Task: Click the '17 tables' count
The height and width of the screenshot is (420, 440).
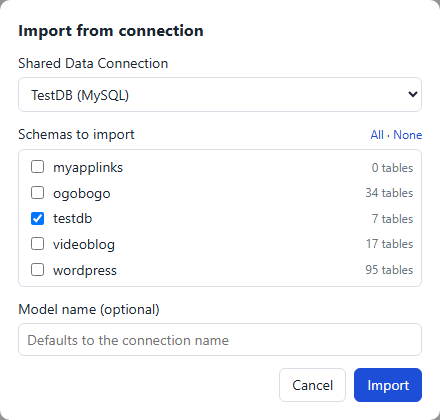Action: (389, 244)
